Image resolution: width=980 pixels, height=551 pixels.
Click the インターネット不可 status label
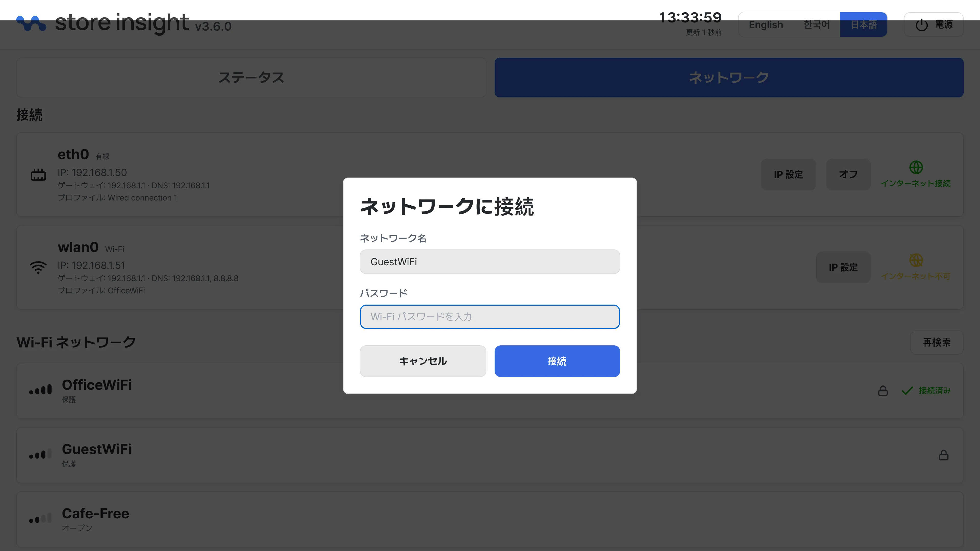click(x=916, y=276)
